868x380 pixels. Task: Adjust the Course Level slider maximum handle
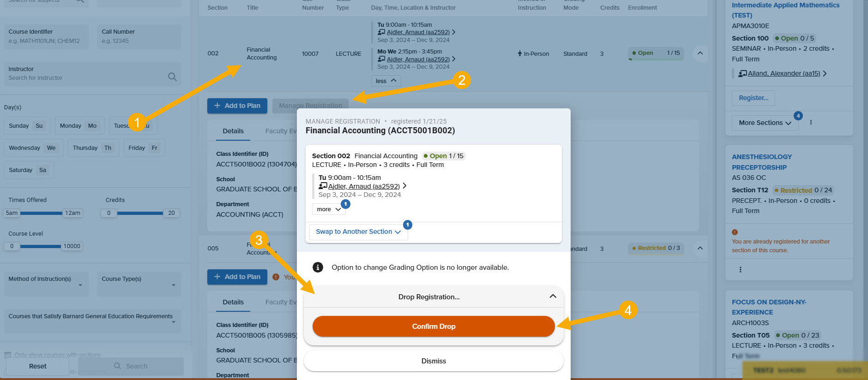[x=72, y=246]
